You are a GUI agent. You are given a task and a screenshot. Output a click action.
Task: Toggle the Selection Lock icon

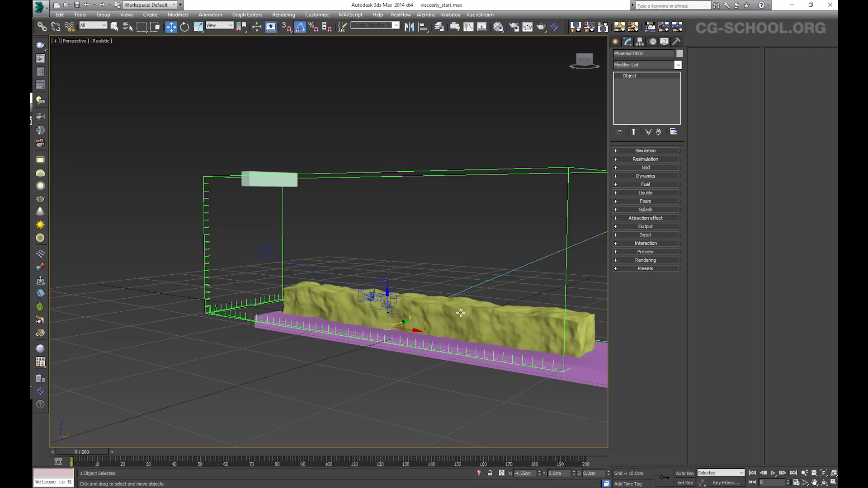tap(490, 473)
